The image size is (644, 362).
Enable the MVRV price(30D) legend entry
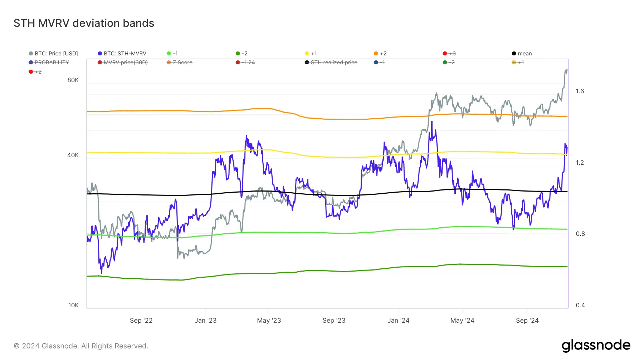[123, 63]
